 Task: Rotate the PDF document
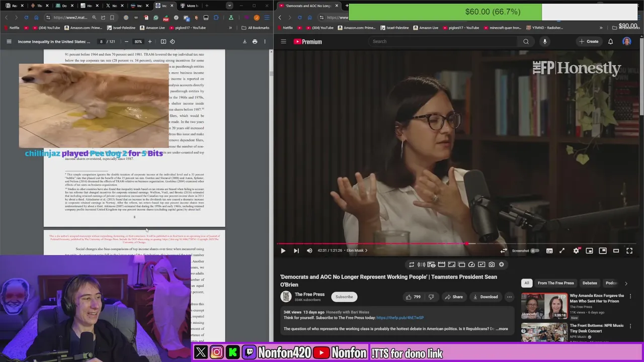(x=172, y=42)
